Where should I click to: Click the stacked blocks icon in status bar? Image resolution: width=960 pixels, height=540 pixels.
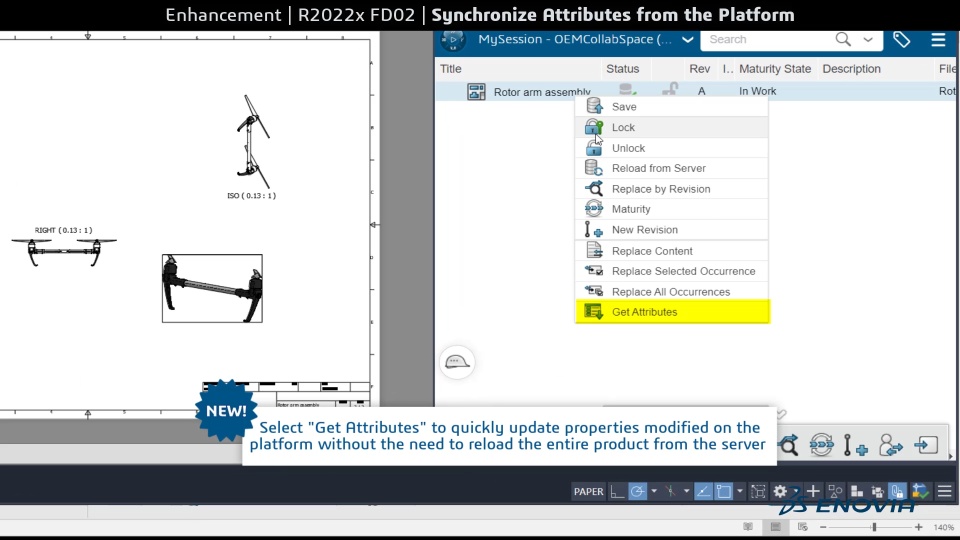coord(857,492)
